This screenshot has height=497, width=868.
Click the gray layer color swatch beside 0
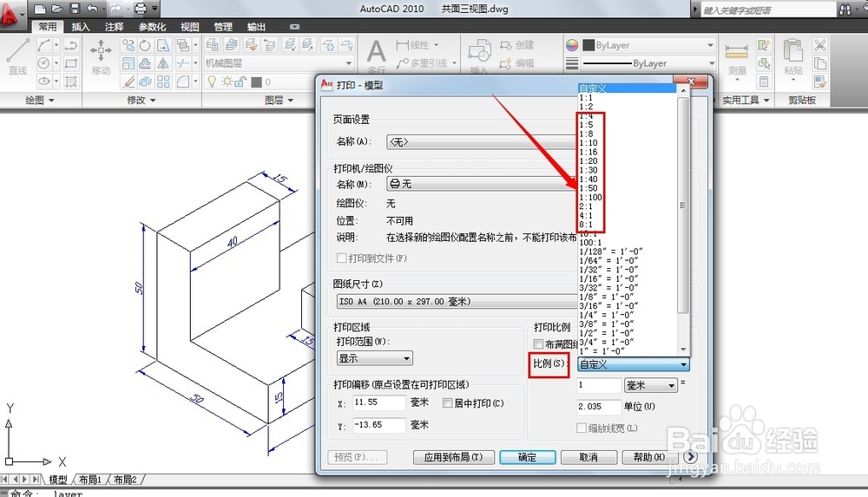coord(256,82)
